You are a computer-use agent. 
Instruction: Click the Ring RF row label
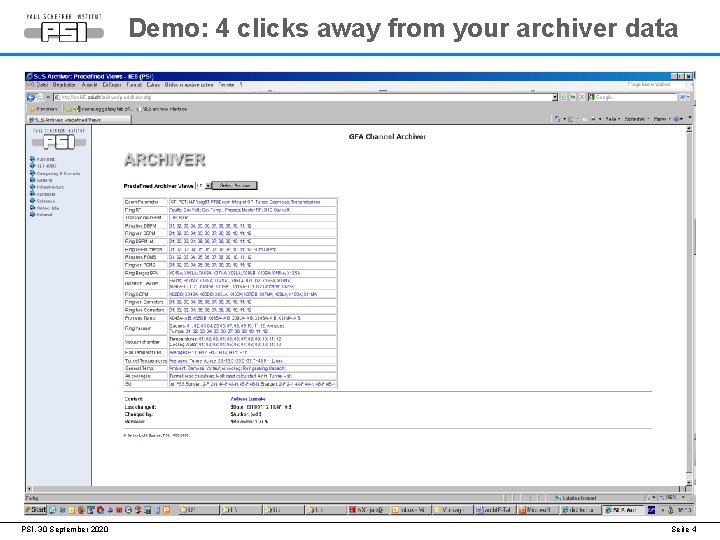[x=133, y=210]
